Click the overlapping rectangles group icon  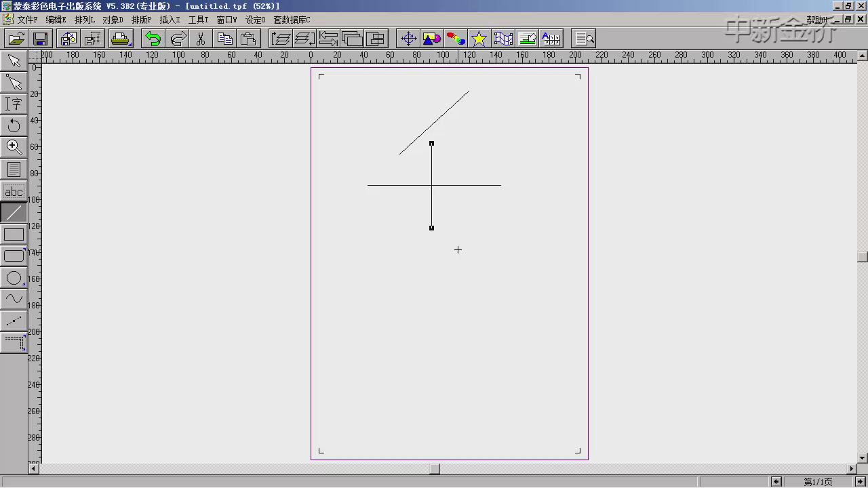pyautogui.click(x=352, y=39)
